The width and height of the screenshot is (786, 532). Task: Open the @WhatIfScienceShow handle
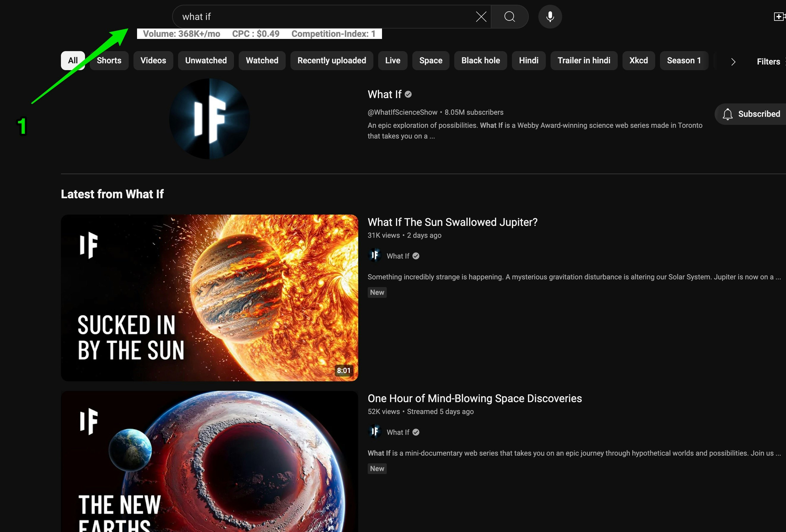coord(403,112)
